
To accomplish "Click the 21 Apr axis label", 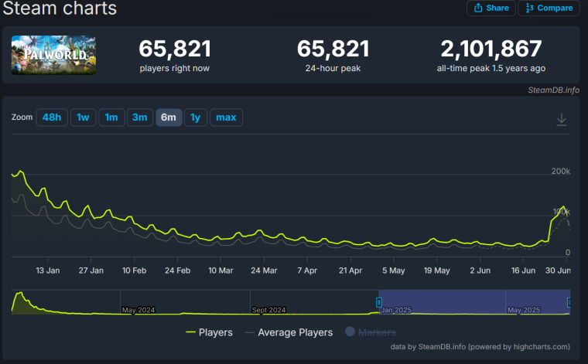I will click(350, 270).
